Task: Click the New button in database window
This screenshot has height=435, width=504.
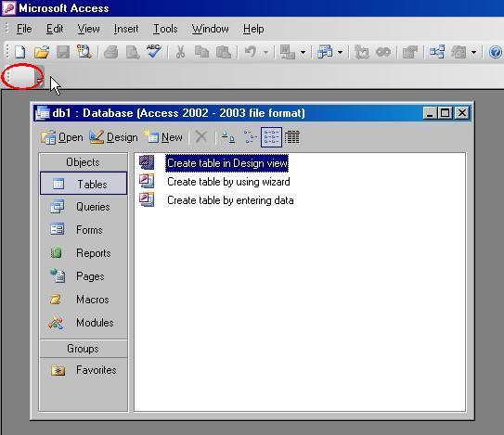Action: tap(163, 137)
